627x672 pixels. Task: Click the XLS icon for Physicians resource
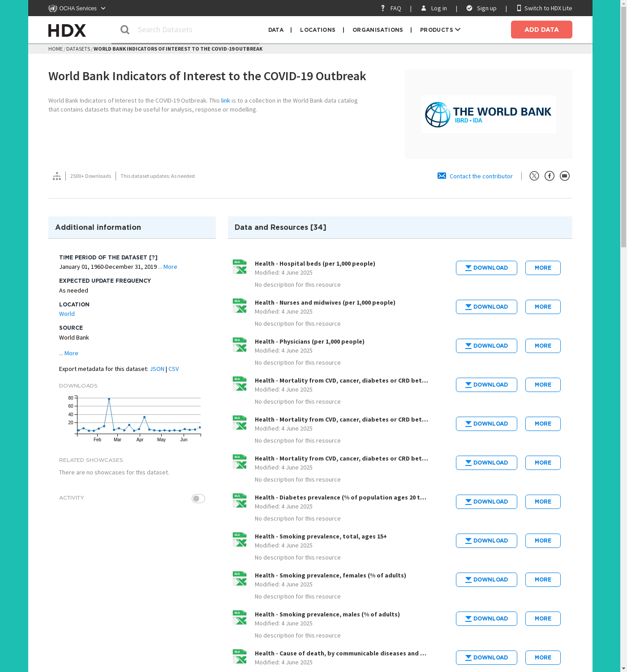(x=240, y=345)
